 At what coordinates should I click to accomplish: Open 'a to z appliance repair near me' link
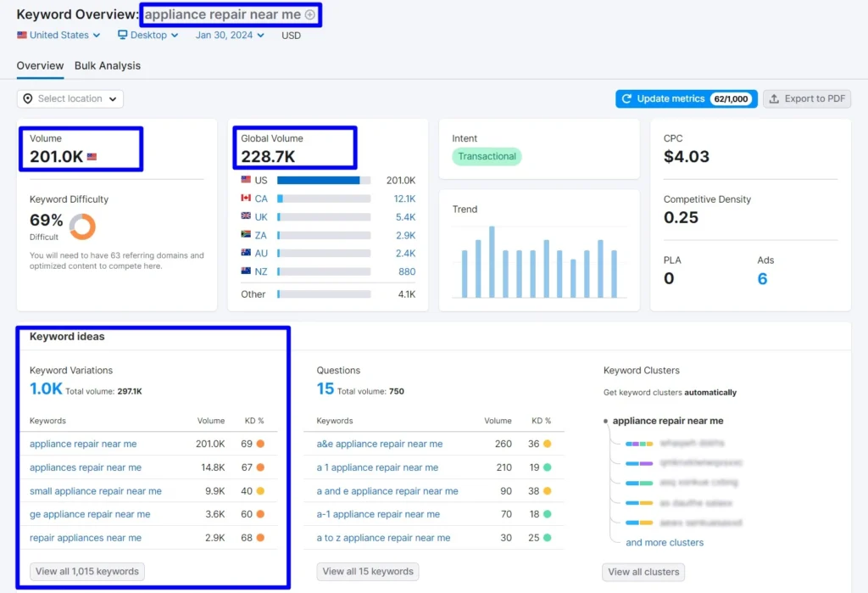[x=384, y=538]
